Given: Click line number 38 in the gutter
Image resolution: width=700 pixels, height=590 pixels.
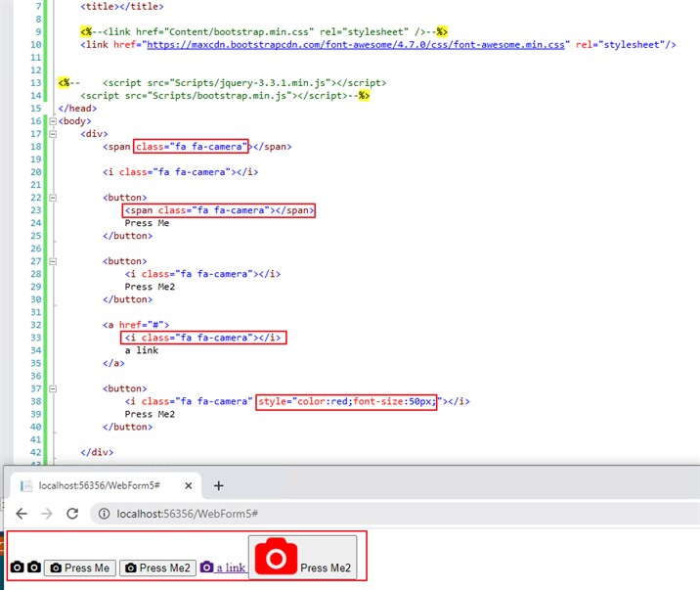Looking at the screenshot, I should 36,401.
